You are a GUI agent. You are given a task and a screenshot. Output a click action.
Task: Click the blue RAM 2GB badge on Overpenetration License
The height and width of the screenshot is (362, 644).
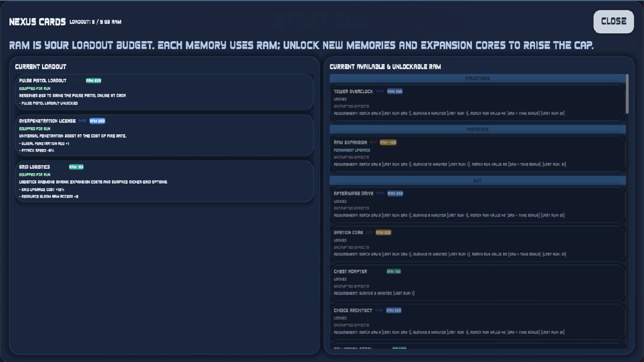[97, 121]
